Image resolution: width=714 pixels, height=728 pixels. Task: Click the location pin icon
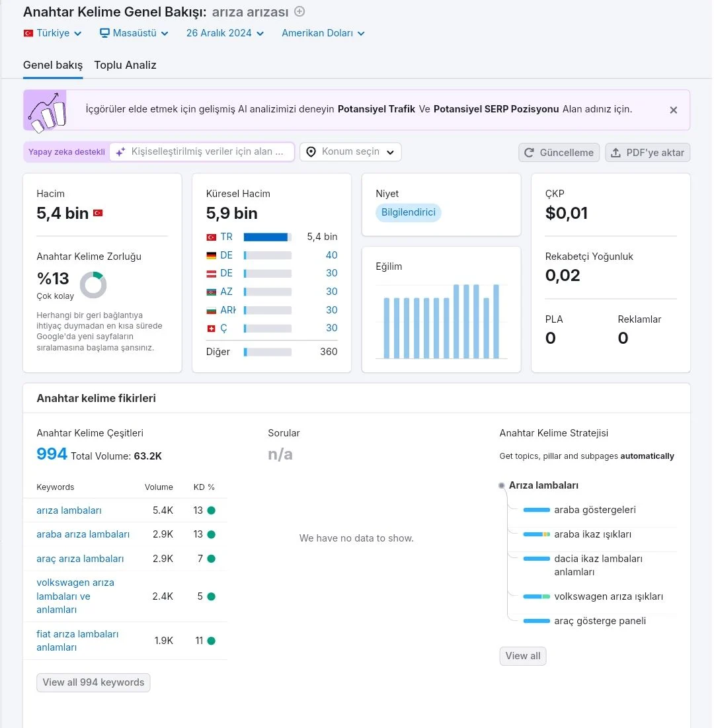point(311,152)
